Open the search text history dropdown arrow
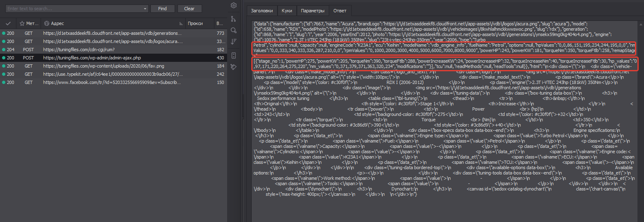The image size is (644, 222). pyautogui.click(x=145, y=9)
